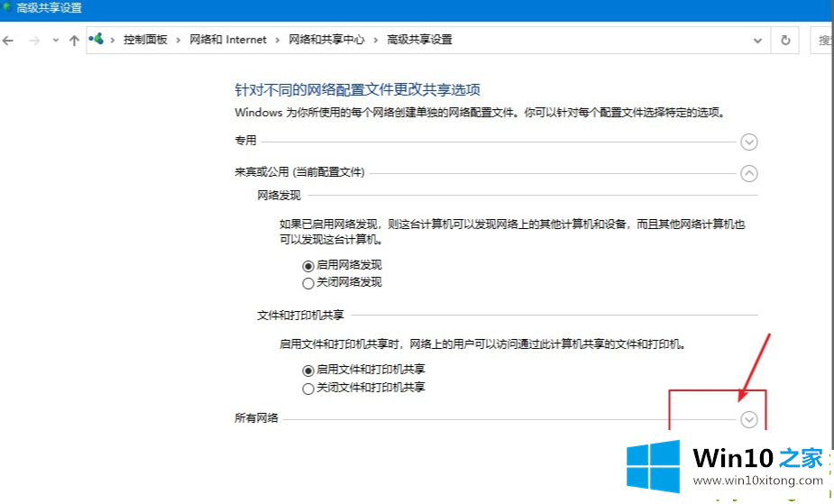Click the Back navigation arrow
834x504 pixels.
(x=9, y=41)
